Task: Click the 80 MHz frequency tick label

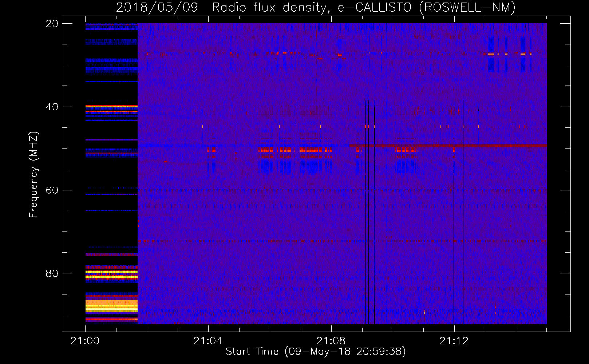Action: click(x=52, y=273)
